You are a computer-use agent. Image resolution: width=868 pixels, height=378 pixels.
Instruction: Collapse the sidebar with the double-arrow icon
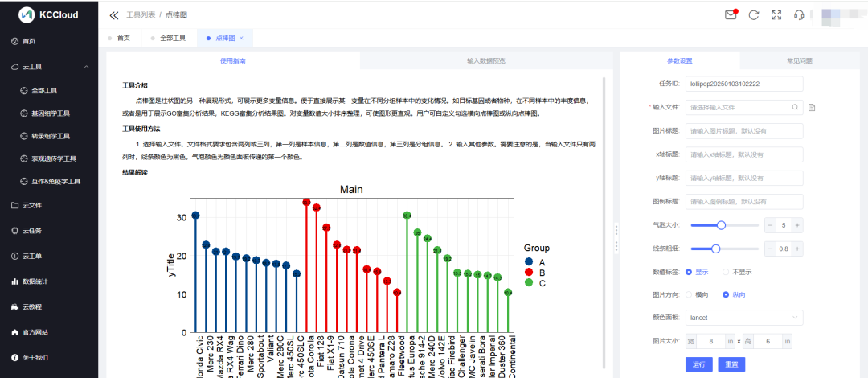114,15
